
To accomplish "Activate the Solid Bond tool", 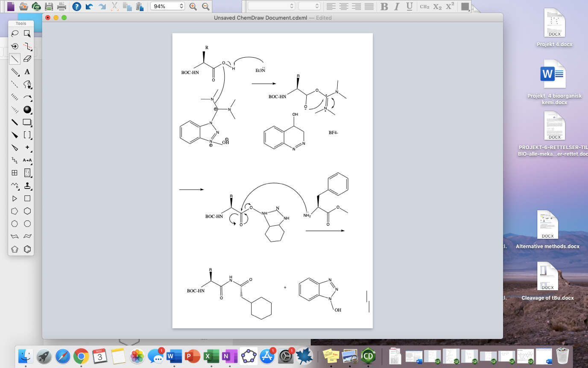I will click(x=15, y=59).
